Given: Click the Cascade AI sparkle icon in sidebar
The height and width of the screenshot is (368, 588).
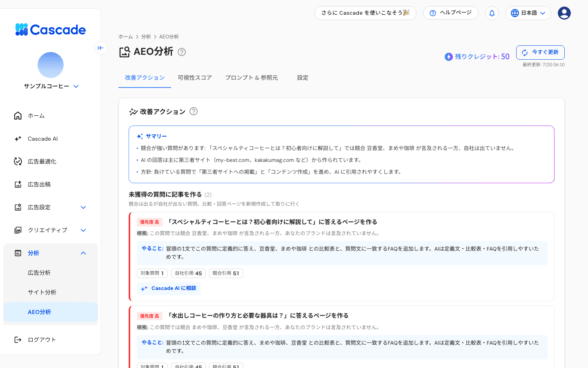Looking at the screenshot, I should pyautogui.click(x=18, y=139).
